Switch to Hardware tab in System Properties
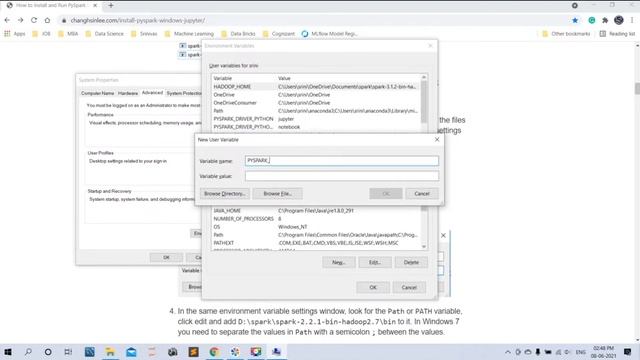This screenshot has height=360, width=640. click(x=128, y=93)
